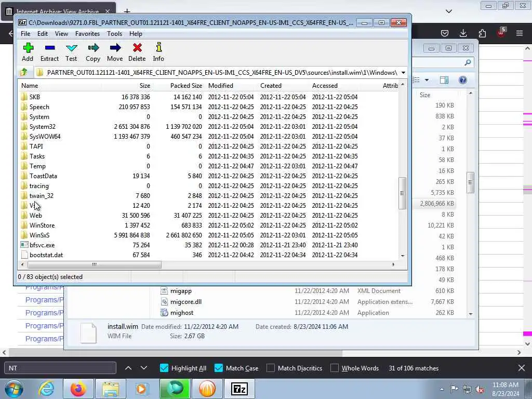Open Windows Media Player taskbar icon
Viewport: 532px width, 399px height.
tap(141, 389)
